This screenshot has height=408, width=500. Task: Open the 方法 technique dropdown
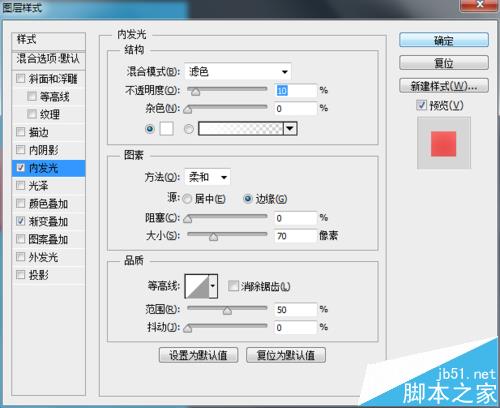[x=207, y=177]
